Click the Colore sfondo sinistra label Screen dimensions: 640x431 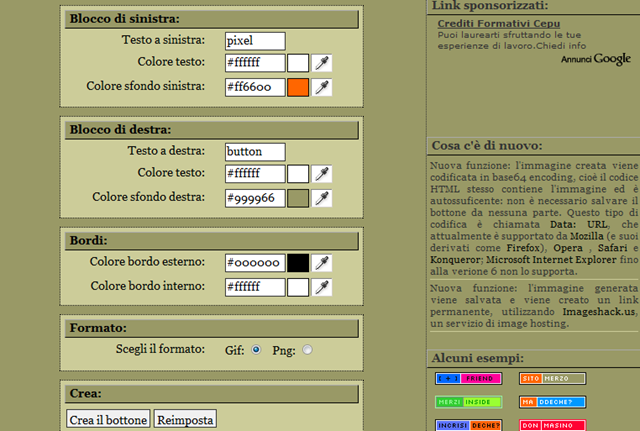[x=145, y=86]
